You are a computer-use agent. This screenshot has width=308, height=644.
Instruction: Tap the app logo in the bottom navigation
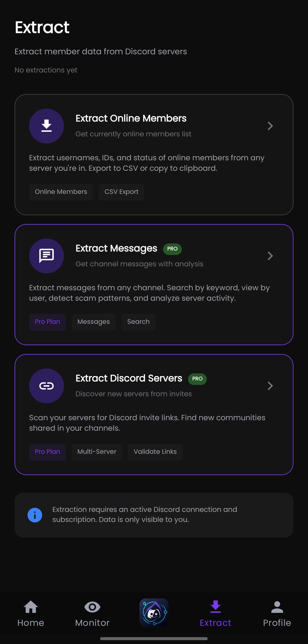click(154, 612)
